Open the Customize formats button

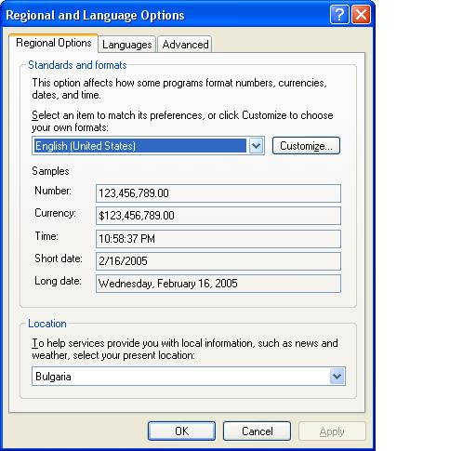pos(306,145)
